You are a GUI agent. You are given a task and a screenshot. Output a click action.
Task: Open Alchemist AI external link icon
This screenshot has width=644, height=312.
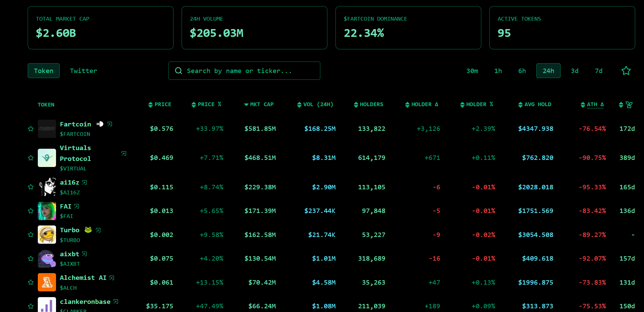pos(112,278)
